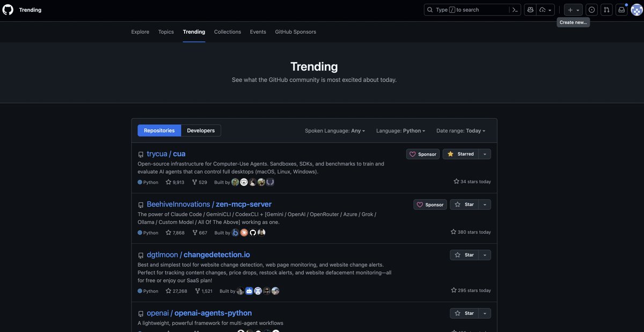This screenshot has width=644, height=332.
Task: Open the user profile avatar menu
Action: 636,10
